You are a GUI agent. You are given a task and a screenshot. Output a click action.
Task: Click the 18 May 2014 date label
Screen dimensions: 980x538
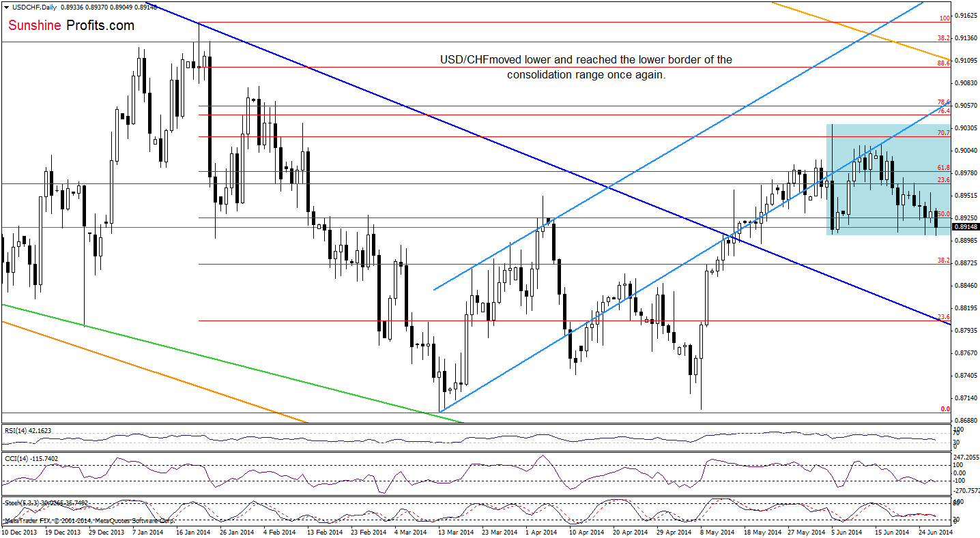[762, 531]
